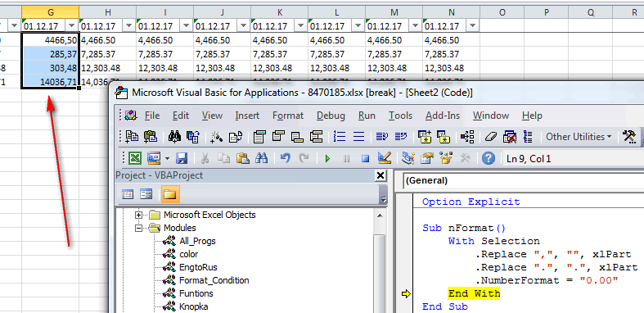
Task: Open the Debug menu
Action: click(331, 116)
